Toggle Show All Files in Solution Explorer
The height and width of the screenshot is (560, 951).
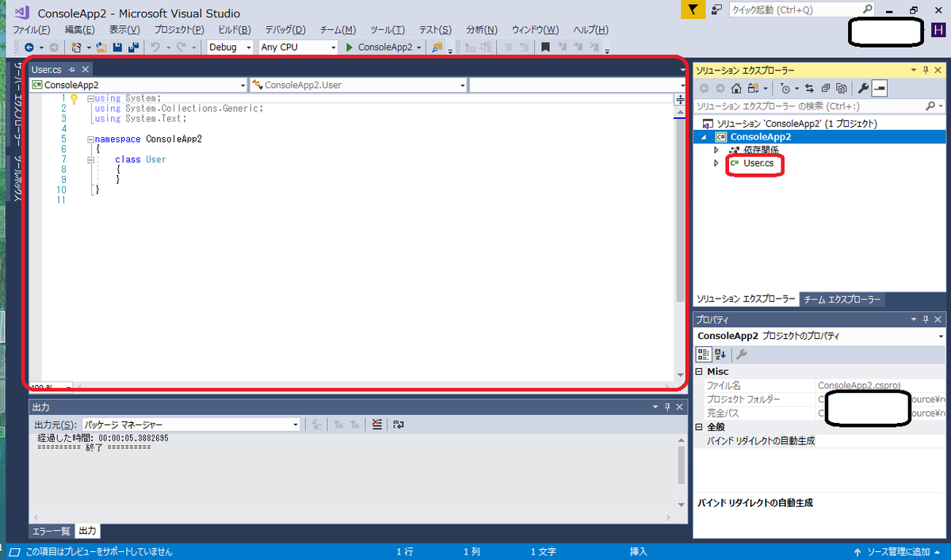click(841, 88)
